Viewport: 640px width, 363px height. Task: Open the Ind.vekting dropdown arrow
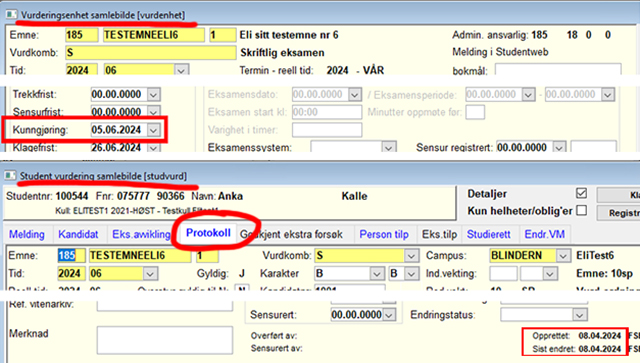click(550, 274)
